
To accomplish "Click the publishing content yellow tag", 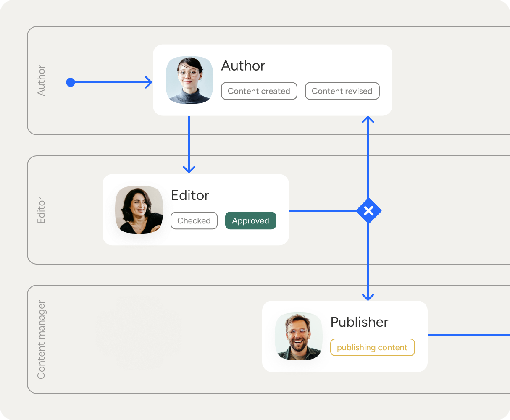I will click(x=372, y=348).
